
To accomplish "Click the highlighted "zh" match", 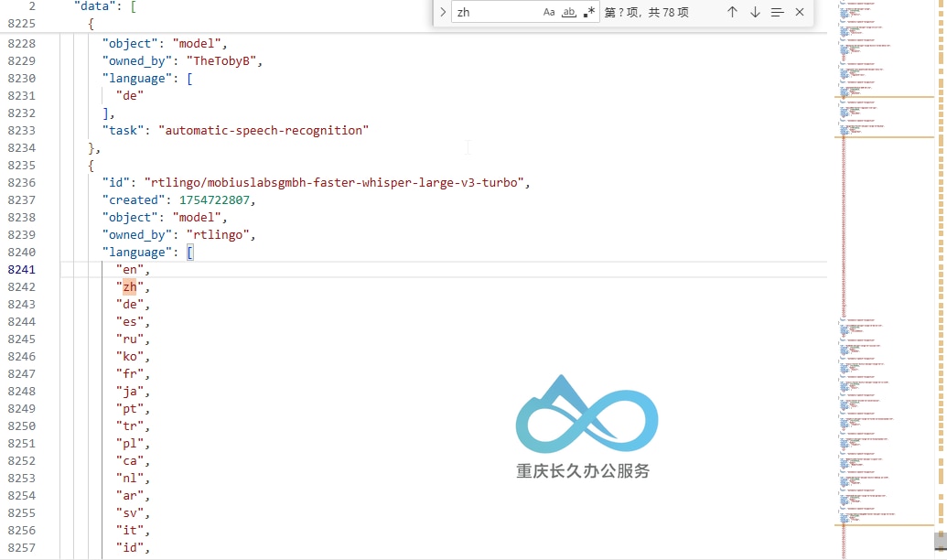I will pos(130,287).
